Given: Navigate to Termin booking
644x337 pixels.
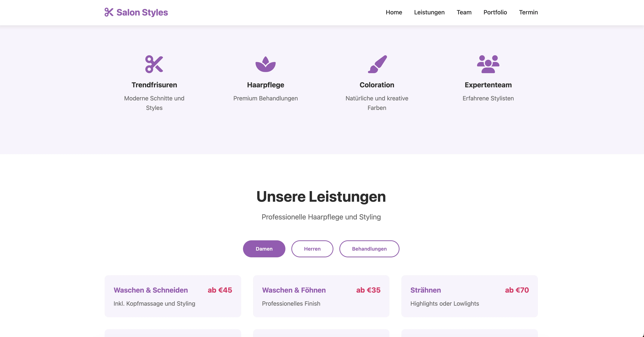Looking at the screenshot, I should (x=528, y=12).
